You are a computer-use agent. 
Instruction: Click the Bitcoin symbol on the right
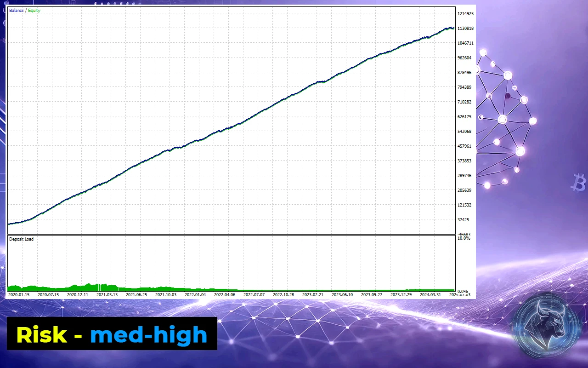578,183
